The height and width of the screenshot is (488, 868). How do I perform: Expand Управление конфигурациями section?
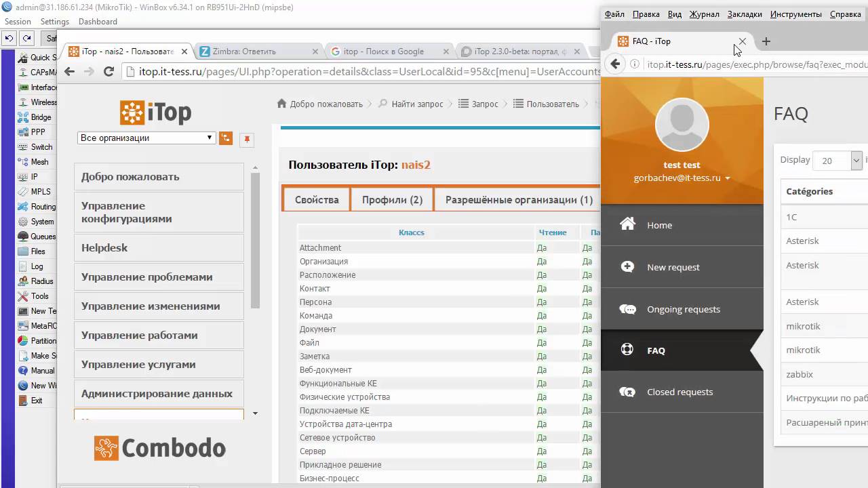pos(159,212)
